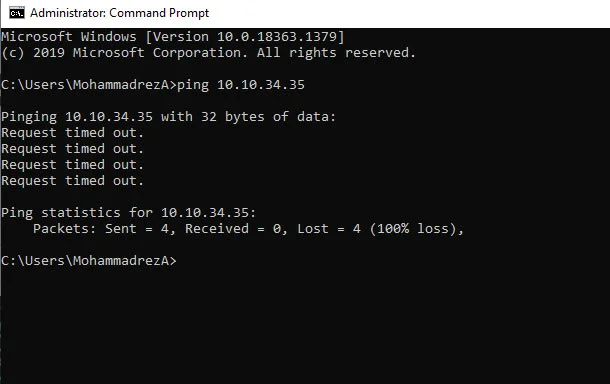Click the 'Ping statistics for 10.10.34.35' line
The height and width of the screenshot is (384, 610).
128,212
